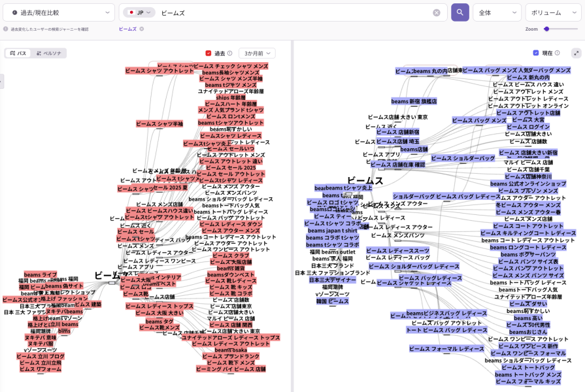The height and width of the screenshot is (392, 585).
Task: Open the 過去/現在比較 mode dropdown
Action: pos(59,12)
